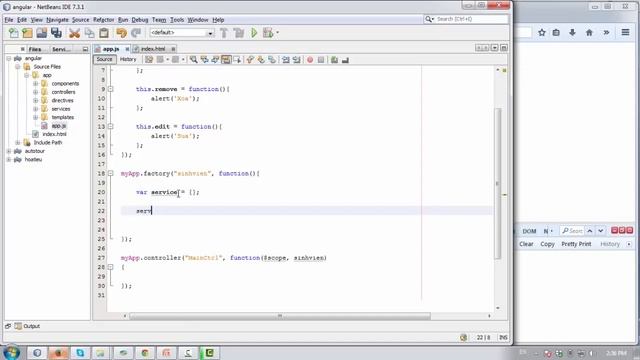Click the editor vertical scrollbar

click(498, 184)
